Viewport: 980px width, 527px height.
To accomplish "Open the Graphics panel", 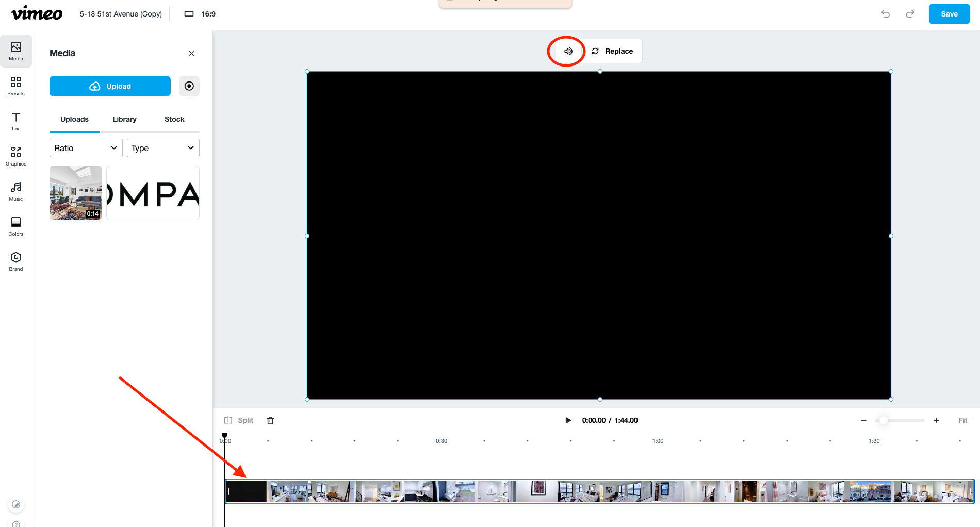I will coord(16,156).
